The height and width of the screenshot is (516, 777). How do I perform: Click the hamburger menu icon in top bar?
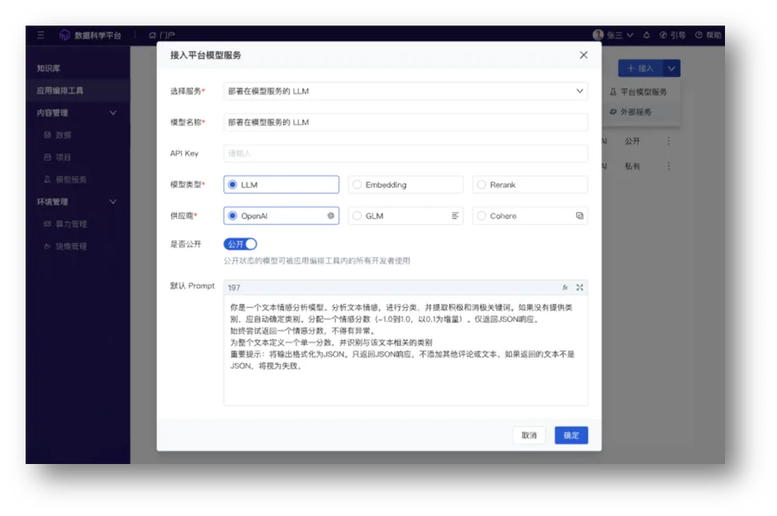pyautogui.click(x=41, y=35)
